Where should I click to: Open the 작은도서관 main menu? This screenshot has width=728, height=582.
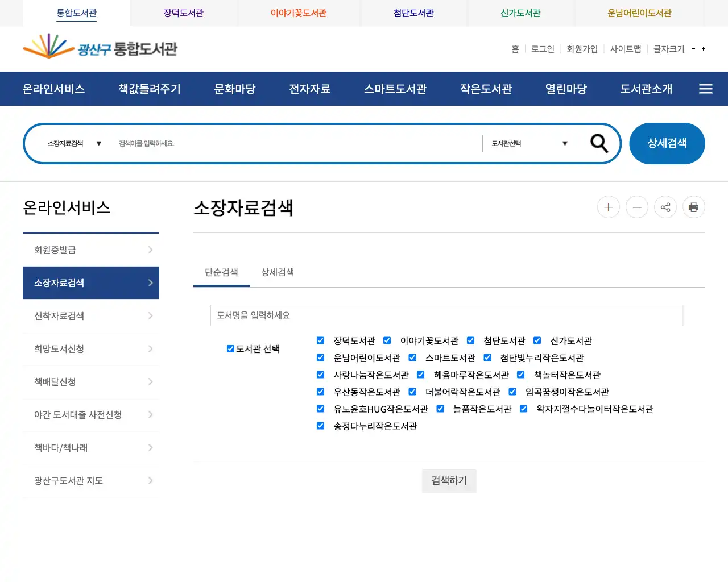point(486,89)
